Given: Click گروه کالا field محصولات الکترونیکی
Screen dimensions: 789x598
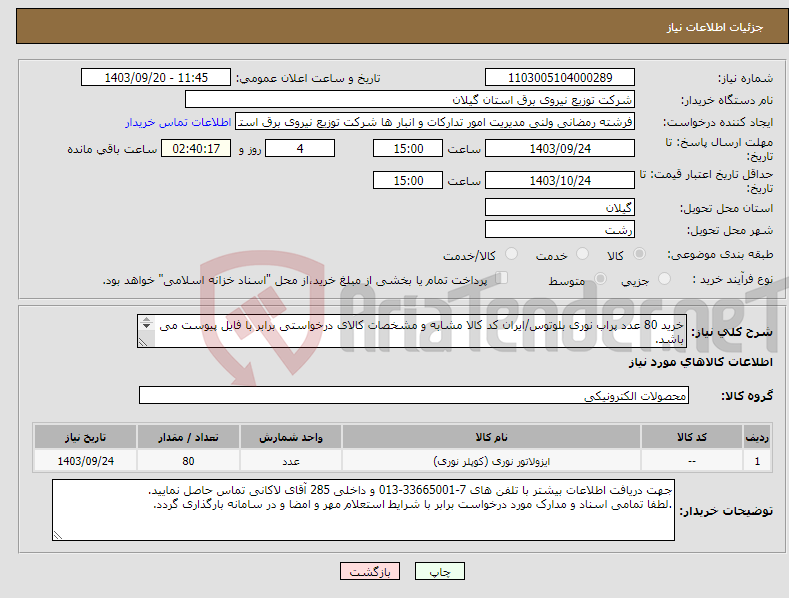Looking at the screenshot, I should point(414,395).
